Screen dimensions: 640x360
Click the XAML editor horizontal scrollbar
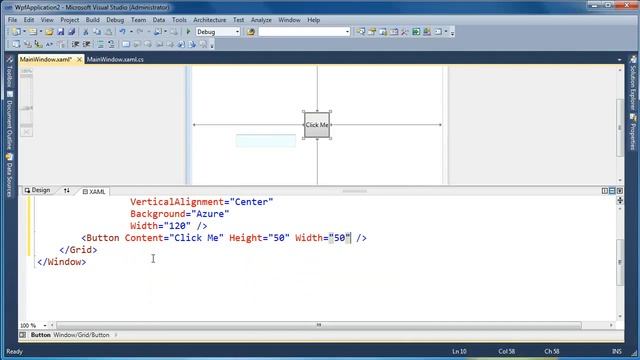pos(318,325)
